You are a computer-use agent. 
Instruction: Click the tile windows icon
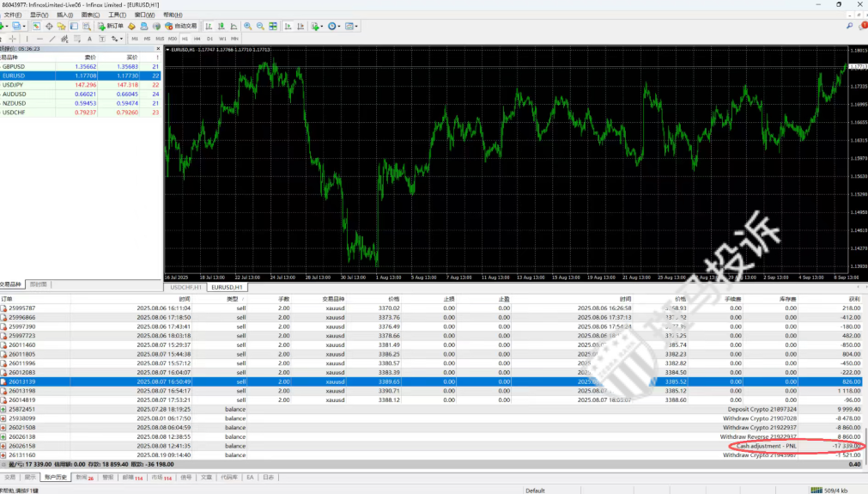point(271,26)
